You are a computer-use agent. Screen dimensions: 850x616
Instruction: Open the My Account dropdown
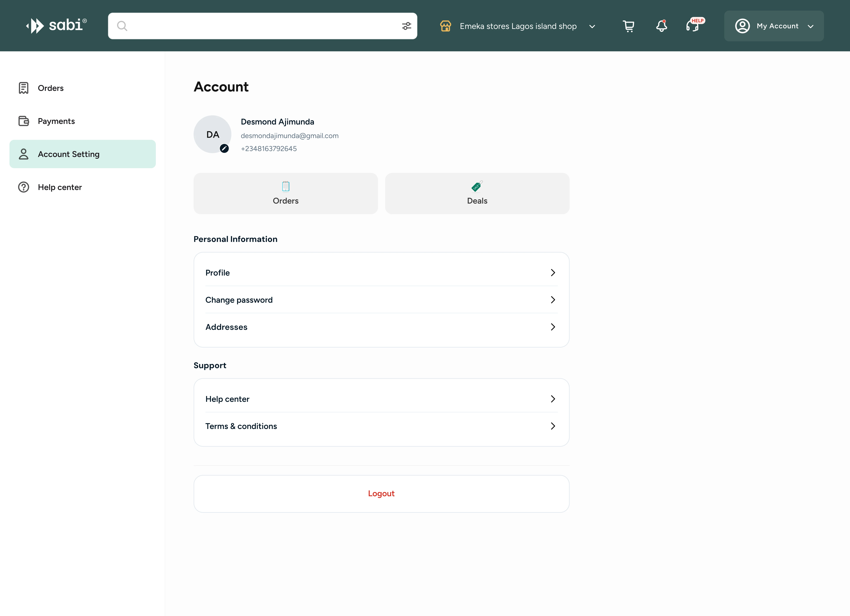tap(774, 26)
